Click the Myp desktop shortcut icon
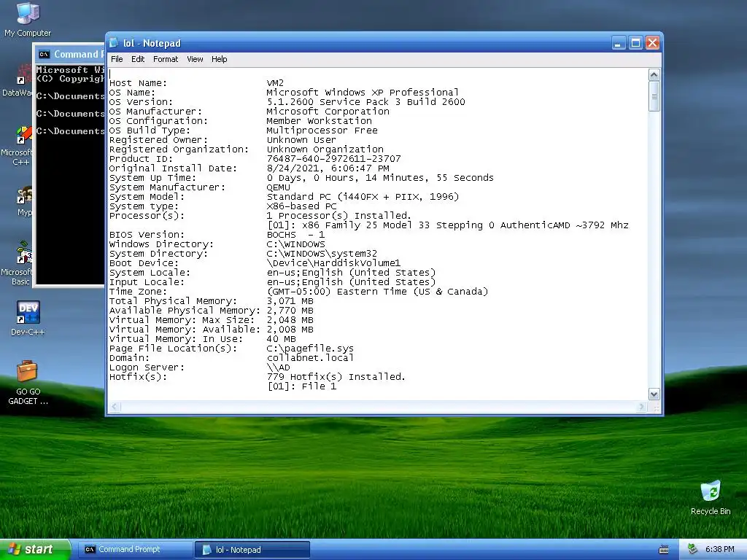Screen dimensions: 747x560 point(24,201)
